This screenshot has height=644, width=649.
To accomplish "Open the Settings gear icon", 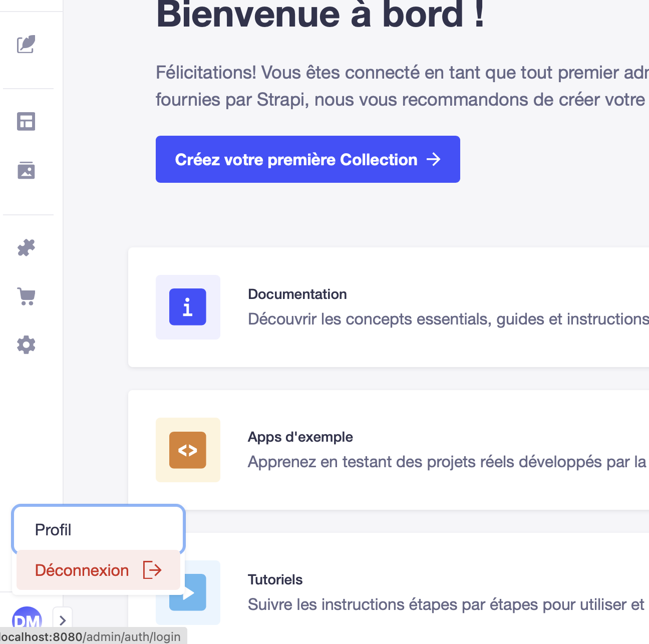I will click(x=26, y=345).
